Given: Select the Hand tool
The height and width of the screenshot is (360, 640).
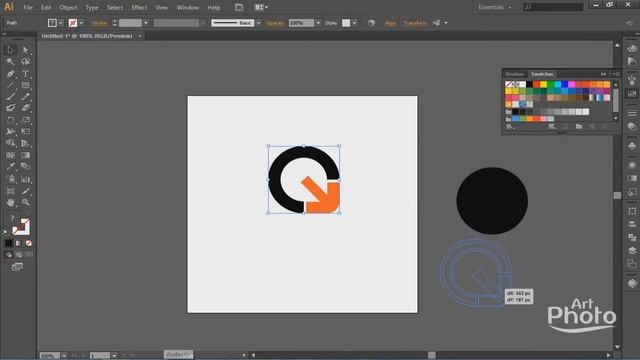Looking at the screenshot, I should (11, 202).
